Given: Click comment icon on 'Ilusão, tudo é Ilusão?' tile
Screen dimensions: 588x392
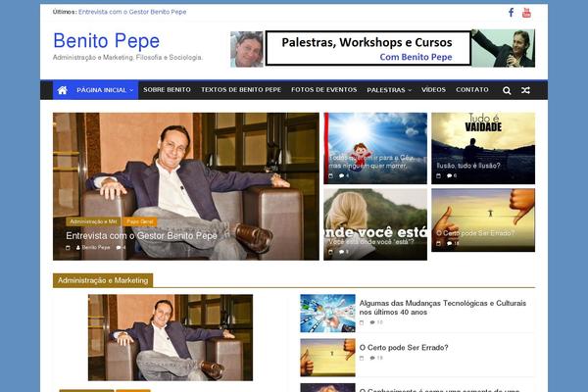Looking at the screenshot, I should (449, 175).
